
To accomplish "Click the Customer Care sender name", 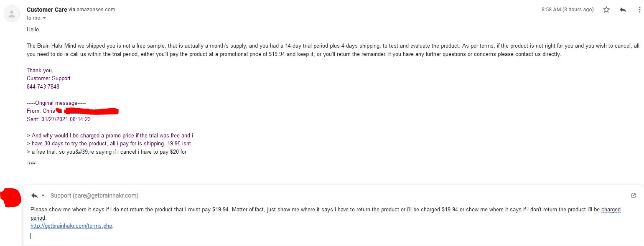I will [47, 10].
